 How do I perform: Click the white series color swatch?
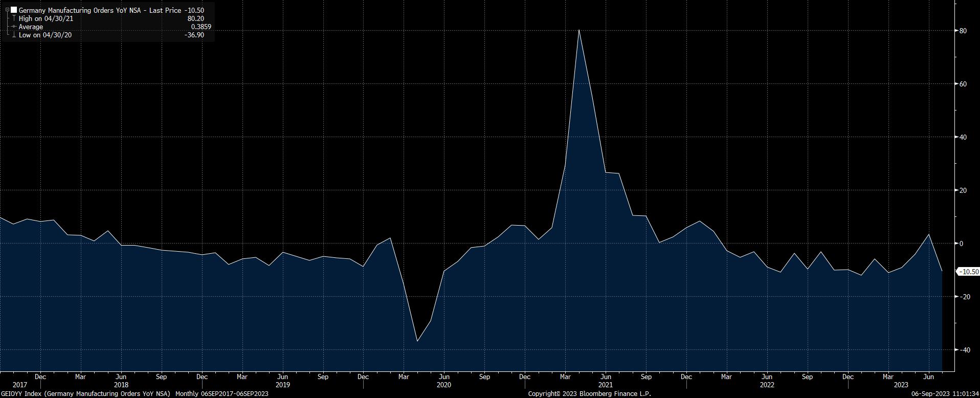tap(14, 10)
